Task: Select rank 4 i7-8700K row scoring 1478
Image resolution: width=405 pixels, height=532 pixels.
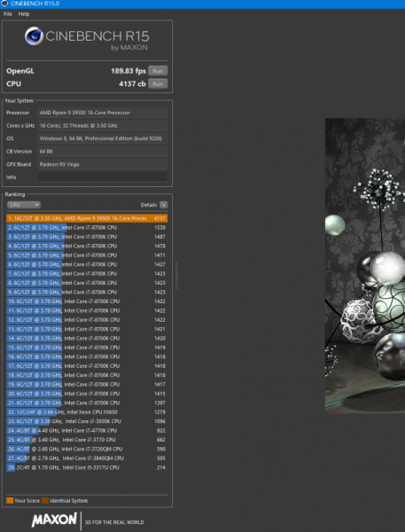Action: tap(87, 246)
